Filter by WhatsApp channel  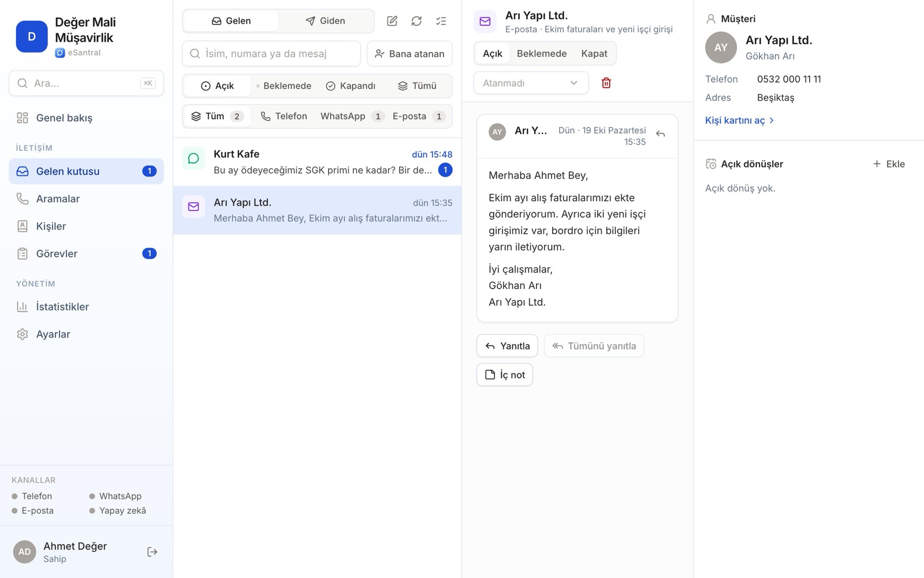click(352, 116)
